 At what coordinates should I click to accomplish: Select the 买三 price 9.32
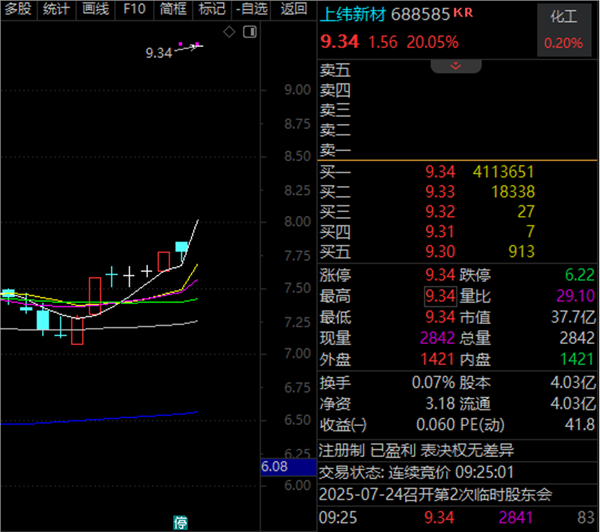tap(440, 212)
